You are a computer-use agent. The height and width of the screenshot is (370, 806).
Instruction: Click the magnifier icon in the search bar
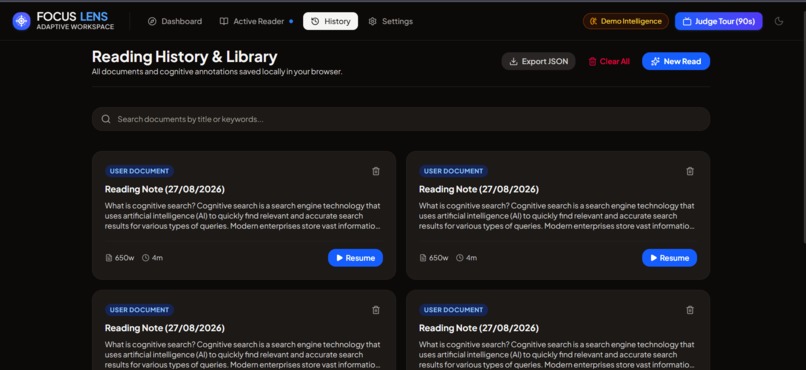tap(106, 119)
